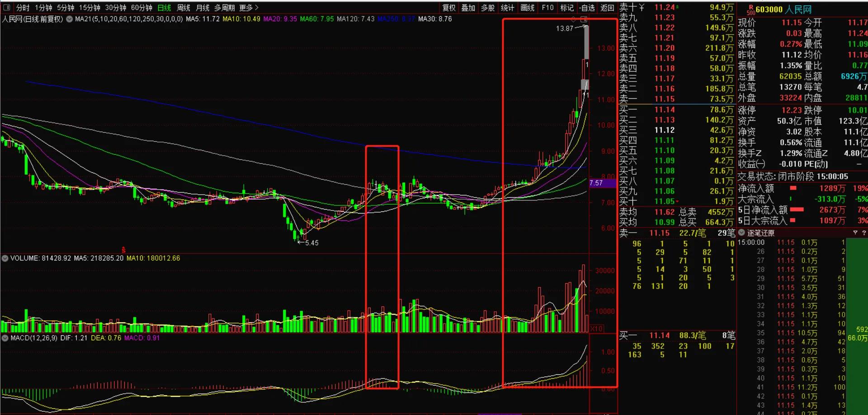Click the 涨停 price 12.23

[x=792, y=110]
